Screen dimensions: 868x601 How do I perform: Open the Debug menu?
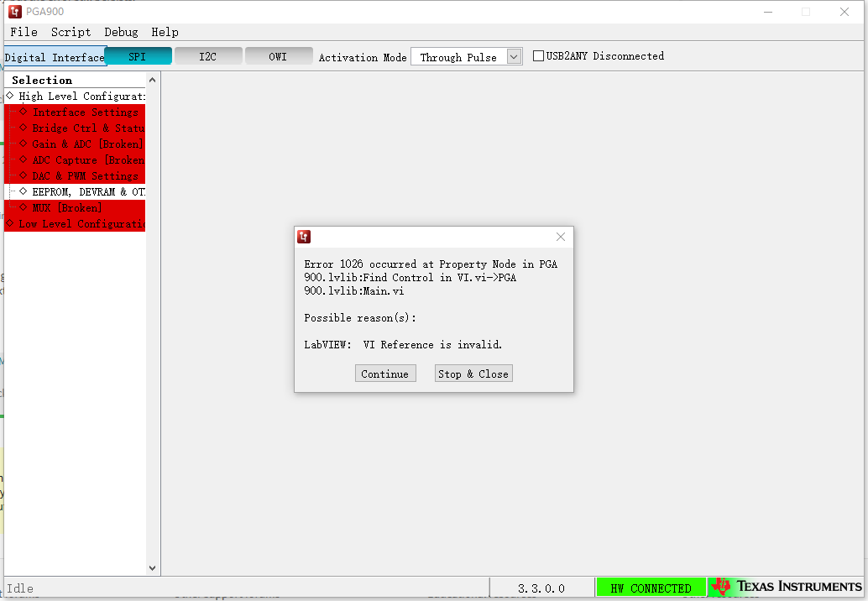tap(121, 32)
